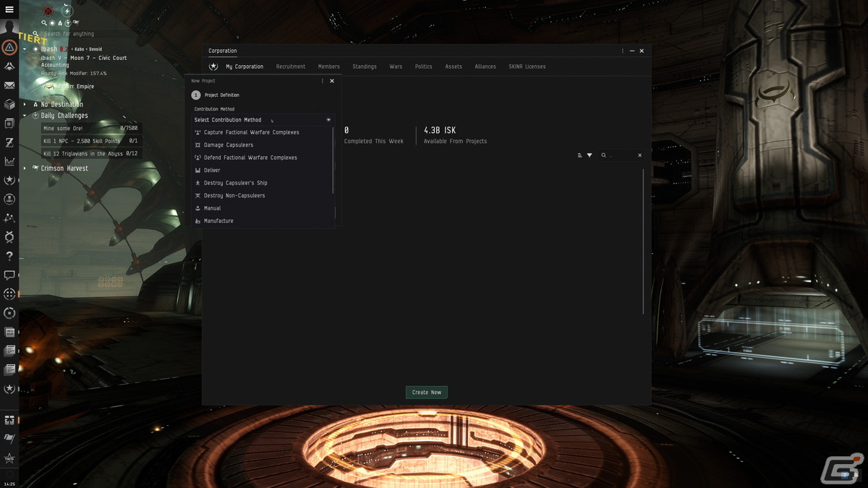Viewport: 868px width, 488px height.
Task: Expand the No Destination route panel
Action: [25, 105]
